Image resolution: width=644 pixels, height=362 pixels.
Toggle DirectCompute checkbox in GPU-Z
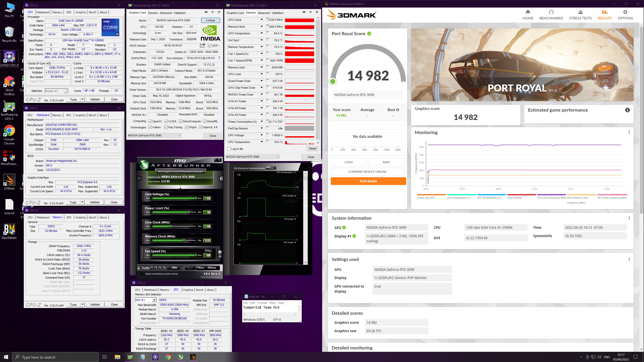[x=180, y=121]
